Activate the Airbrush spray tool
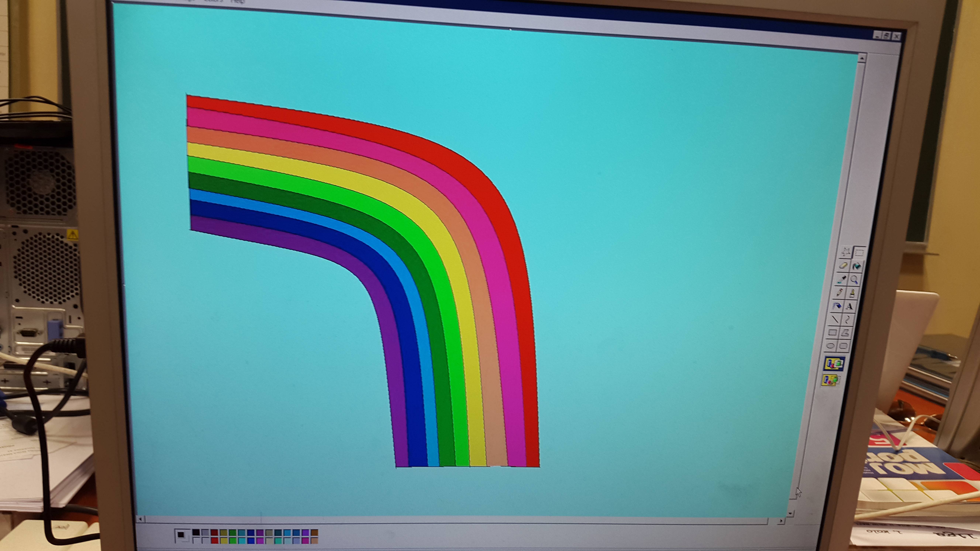The width and height of the screenshot is (980, 551). click(837, 306)
